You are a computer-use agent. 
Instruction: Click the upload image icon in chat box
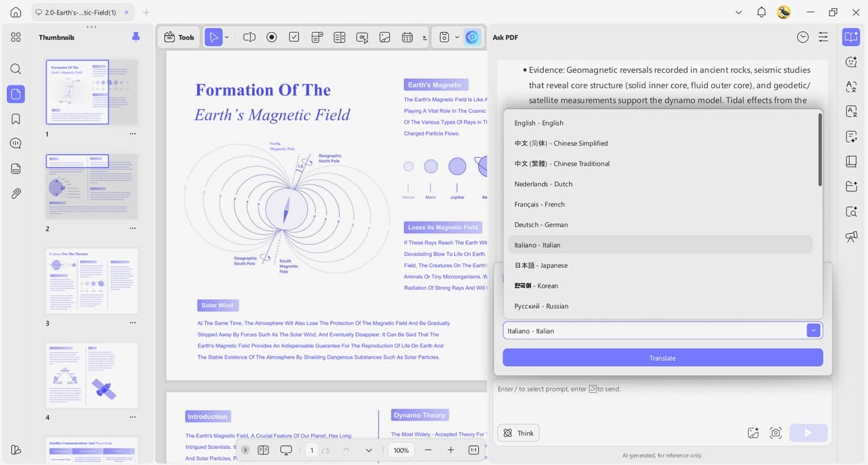point(753,433)
